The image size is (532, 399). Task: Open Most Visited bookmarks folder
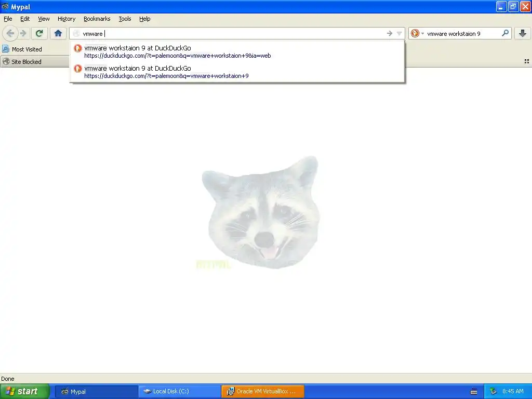pos(22,49)
